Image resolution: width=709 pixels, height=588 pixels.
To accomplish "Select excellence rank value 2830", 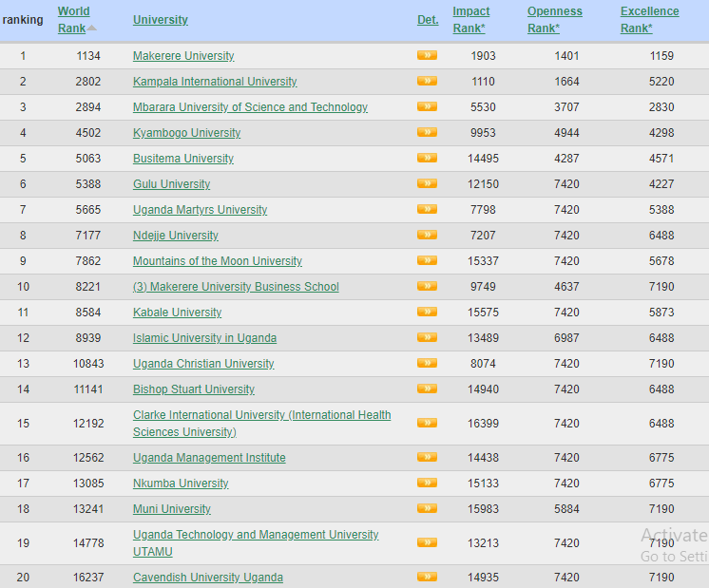I will point(661,107).
